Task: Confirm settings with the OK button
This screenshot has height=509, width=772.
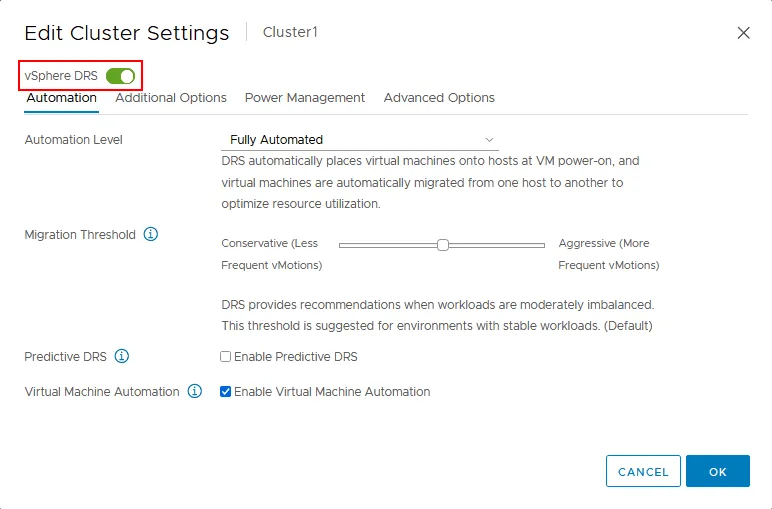Action: tap(717, 471)
